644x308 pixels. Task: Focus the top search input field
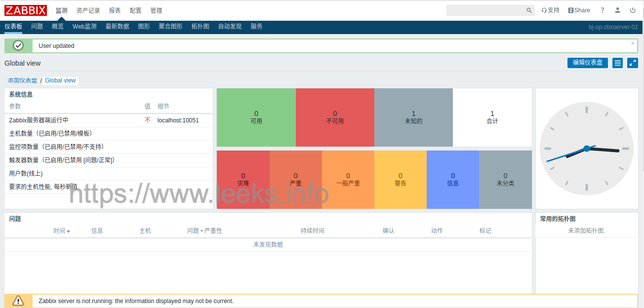(x=486, y=10)
